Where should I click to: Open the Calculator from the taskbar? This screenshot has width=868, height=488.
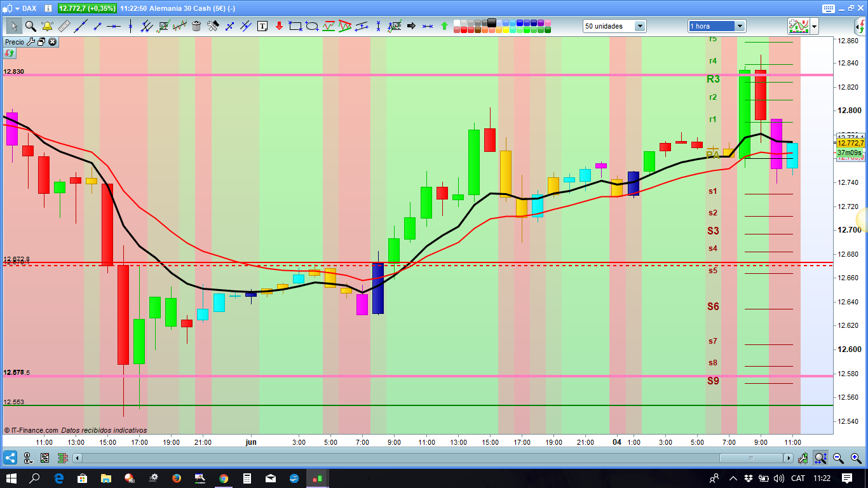(247, 478)
